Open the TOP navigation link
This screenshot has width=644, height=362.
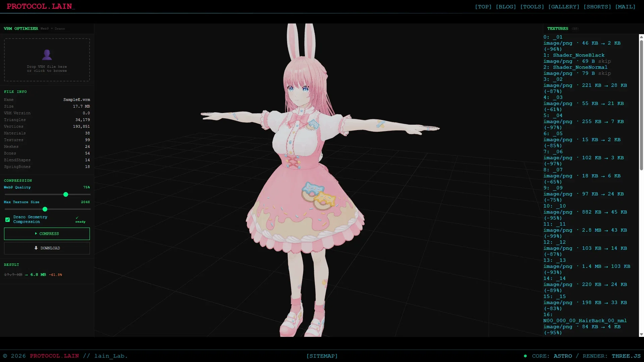483,7
